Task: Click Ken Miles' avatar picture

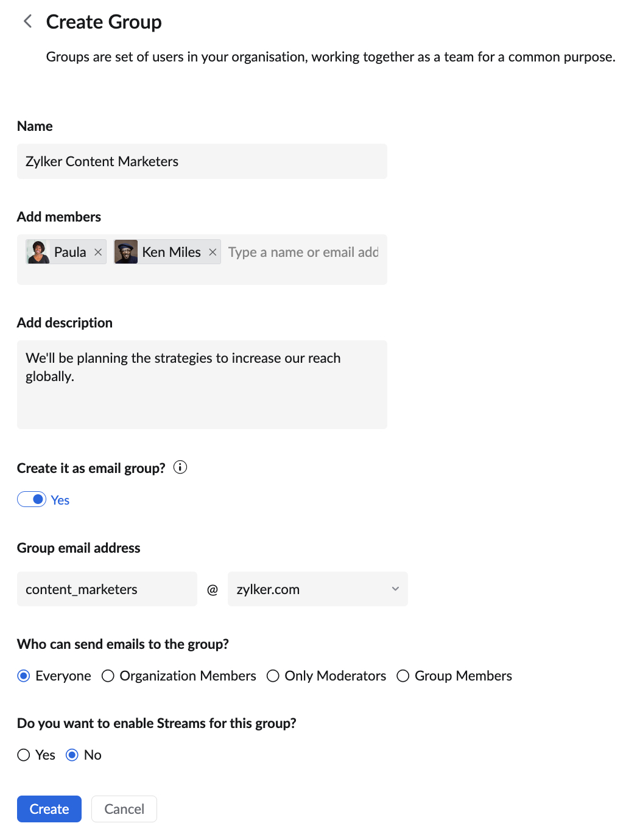Action: click(126, 252)
